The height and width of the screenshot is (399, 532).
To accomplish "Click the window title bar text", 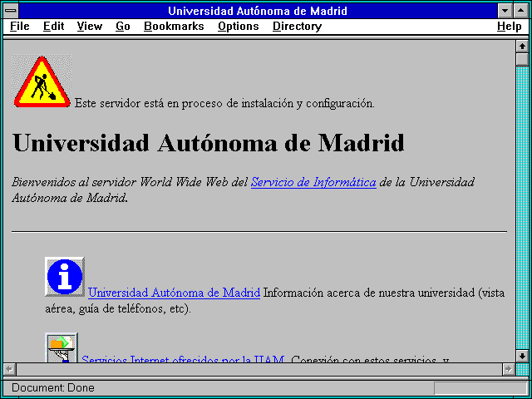I will click(258, 11).
